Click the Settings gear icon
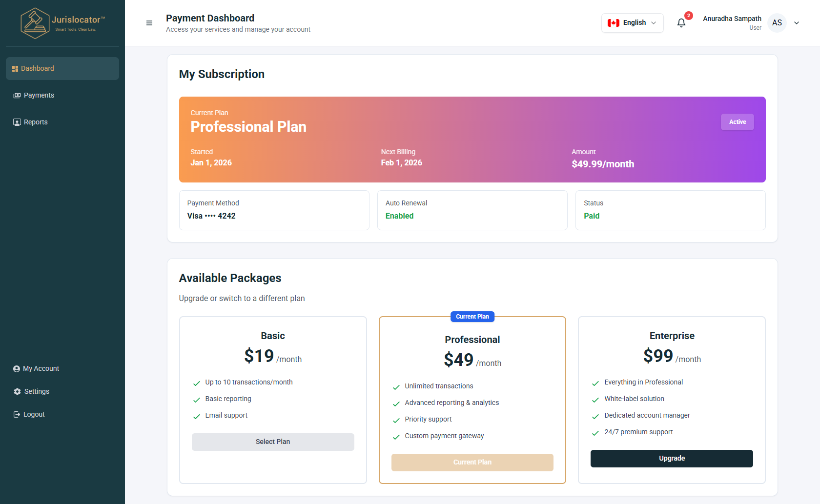The width and height of the screenshot is (820, 504). (x=17, y=392)
